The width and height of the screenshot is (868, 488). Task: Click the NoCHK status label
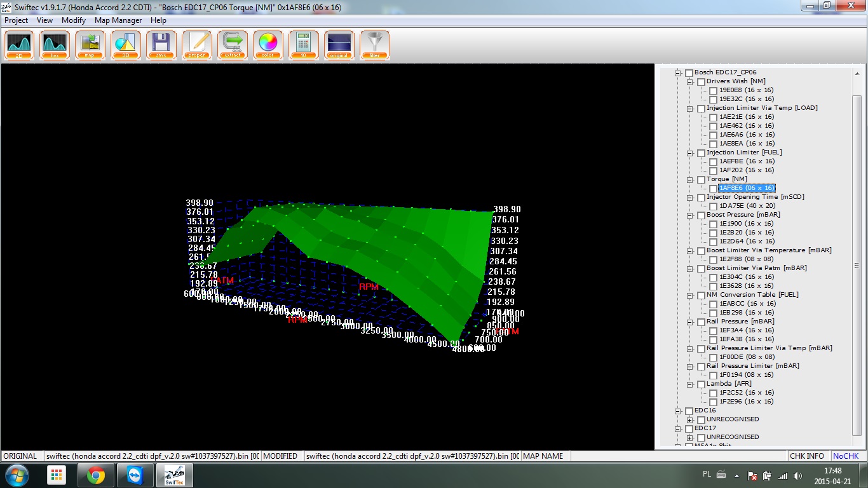pyautogui.click(x=846, y=456)
